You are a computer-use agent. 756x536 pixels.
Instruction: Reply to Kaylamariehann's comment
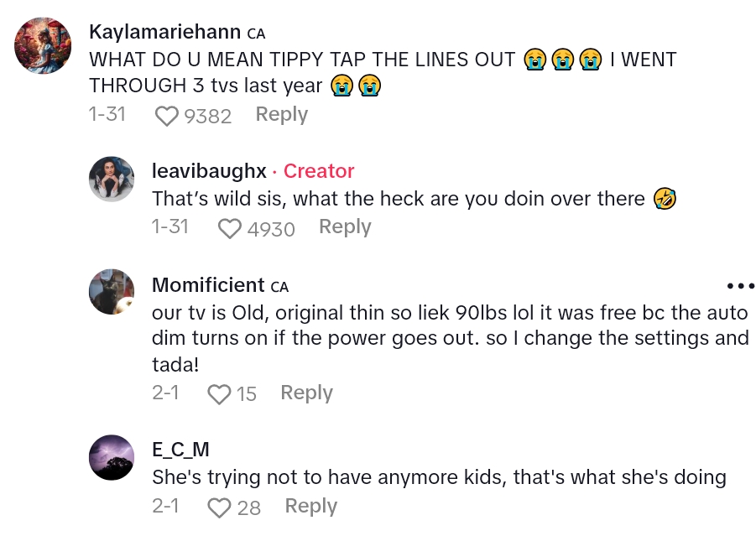coord(281,115)
